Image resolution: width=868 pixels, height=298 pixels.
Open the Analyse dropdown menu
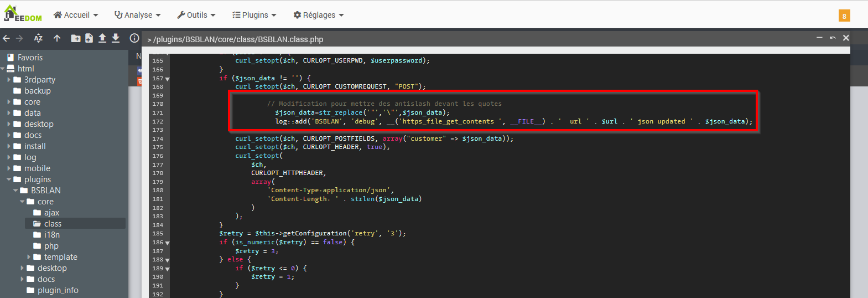coord(137,15)
